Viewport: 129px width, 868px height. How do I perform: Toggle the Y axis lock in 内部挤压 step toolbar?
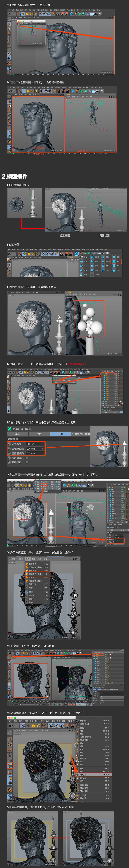tap(56, 725)
